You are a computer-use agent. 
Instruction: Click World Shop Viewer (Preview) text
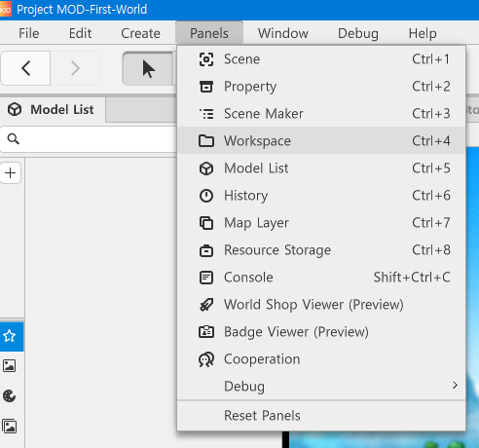coord(313,305)
